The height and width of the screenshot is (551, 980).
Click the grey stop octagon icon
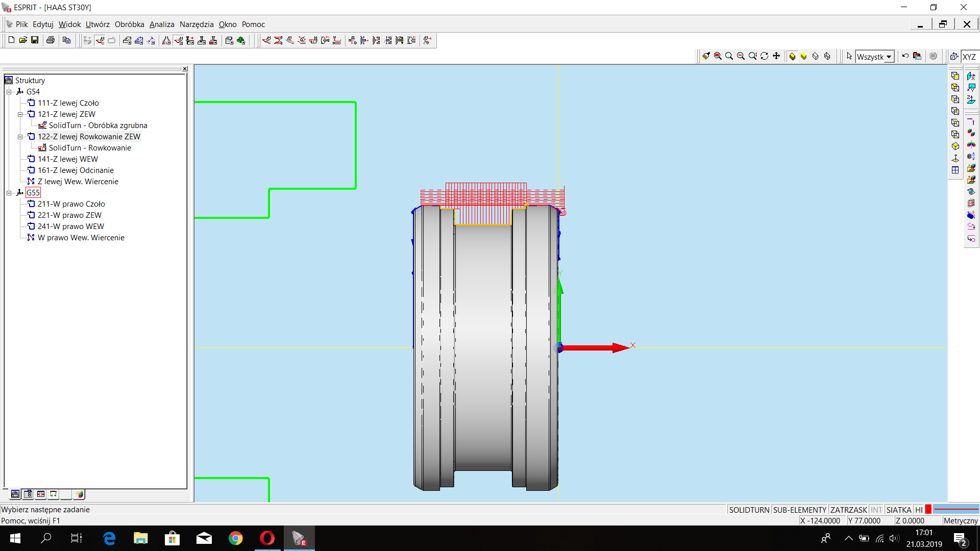[933, 56]
